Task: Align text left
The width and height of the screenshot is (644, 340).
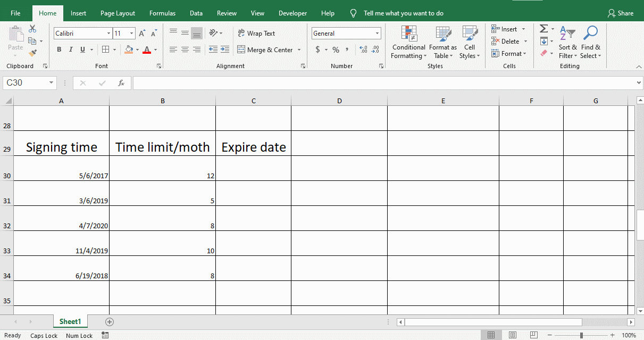Action: 173,49
